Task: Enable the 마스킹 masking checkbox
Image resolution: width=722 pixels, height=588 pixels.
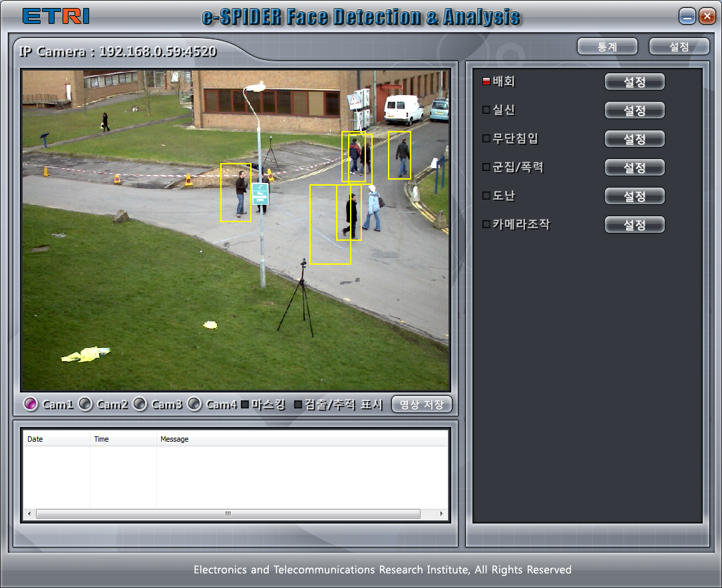Action: [245, 404]
